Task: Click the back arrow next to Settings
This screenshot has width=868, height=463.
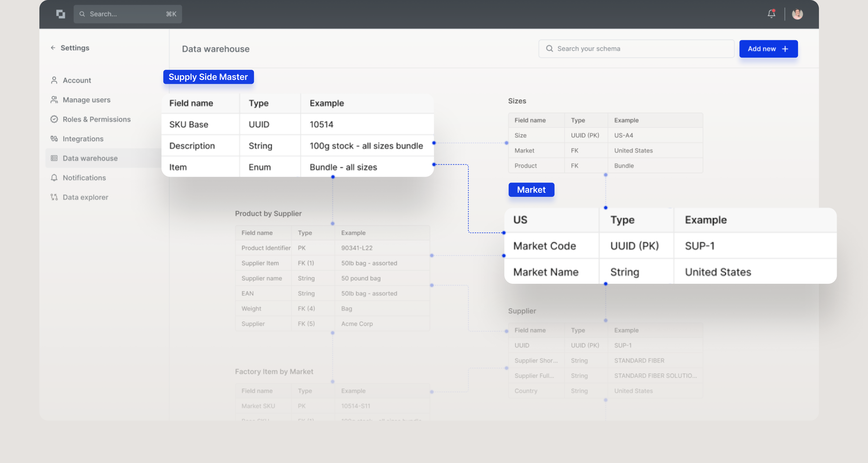Action: pyautogui.click(x=53, y=48)
